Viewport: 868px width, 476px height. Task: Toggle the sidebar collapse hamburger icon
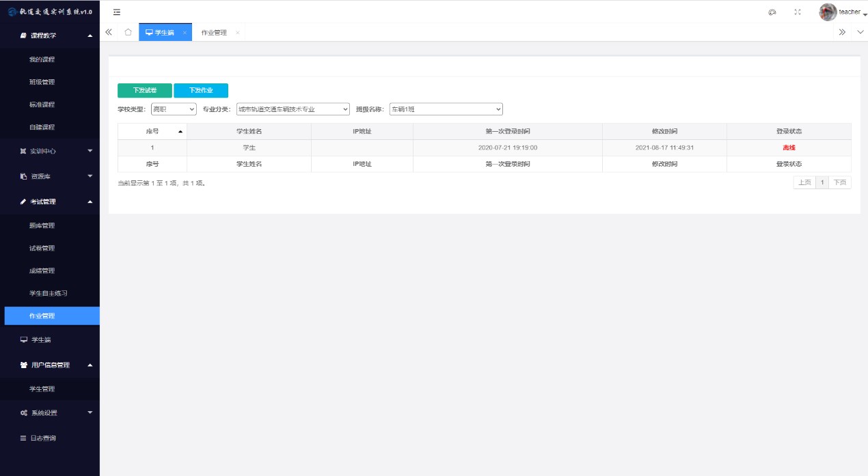pos(117,12)
